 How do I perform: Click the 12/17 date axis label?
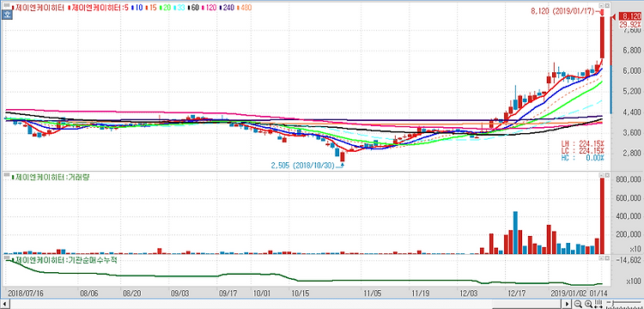pyautogui.click(x=518, y=294)
